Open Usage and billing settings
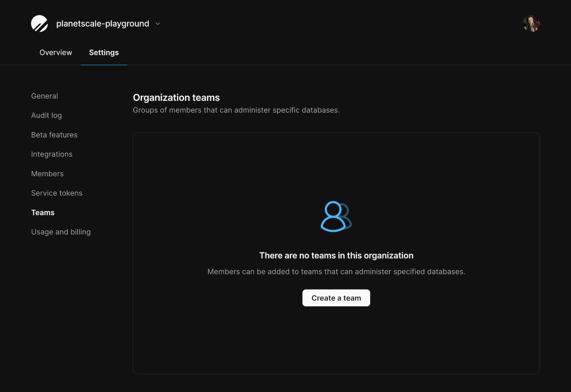Screen dimensions: 571x392 [61, 232]
